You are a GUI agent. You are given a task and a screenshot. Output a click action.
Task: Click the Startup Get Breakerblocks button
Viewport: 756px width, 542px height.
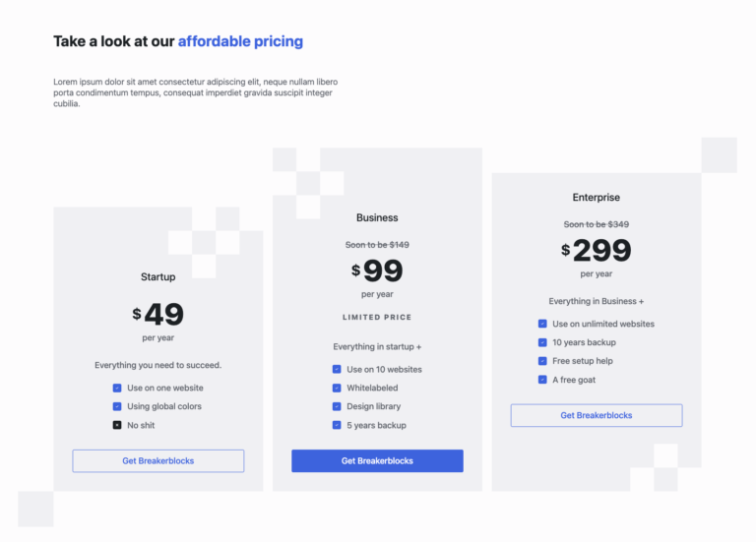pos(157,460)
